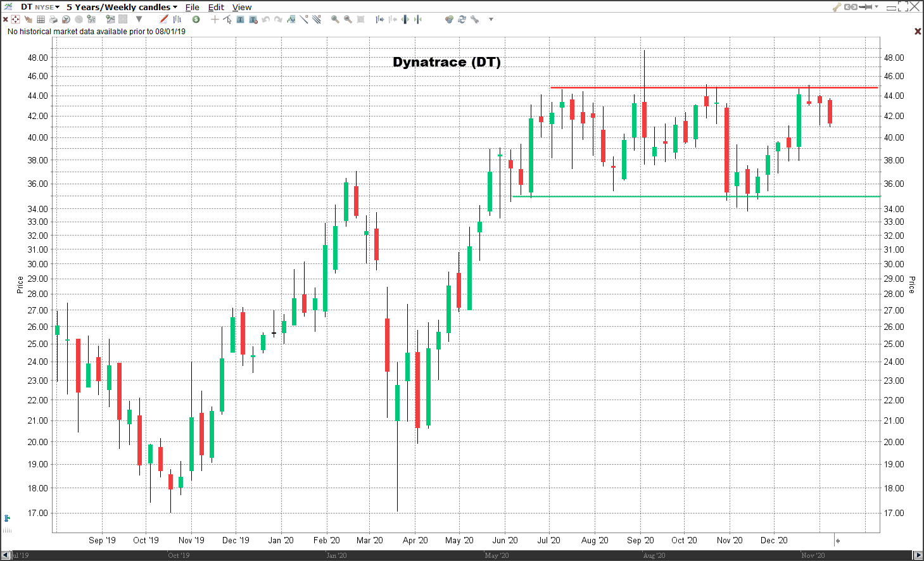Click the refresh arrows icon
This screenshot has width=924, height=561.
(x=462, y=20)
